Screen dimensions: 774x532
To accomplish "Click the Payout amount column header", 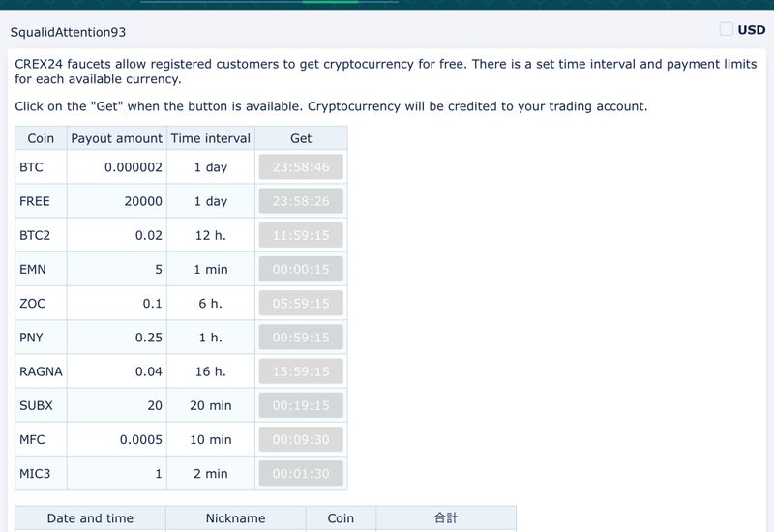I will pos(117,138).
